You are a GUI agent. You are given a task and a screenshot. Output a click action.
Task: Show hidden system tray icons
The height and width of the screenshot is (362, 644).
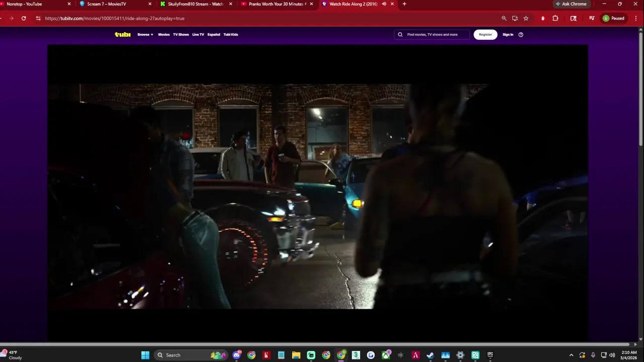tap(571, 355)
